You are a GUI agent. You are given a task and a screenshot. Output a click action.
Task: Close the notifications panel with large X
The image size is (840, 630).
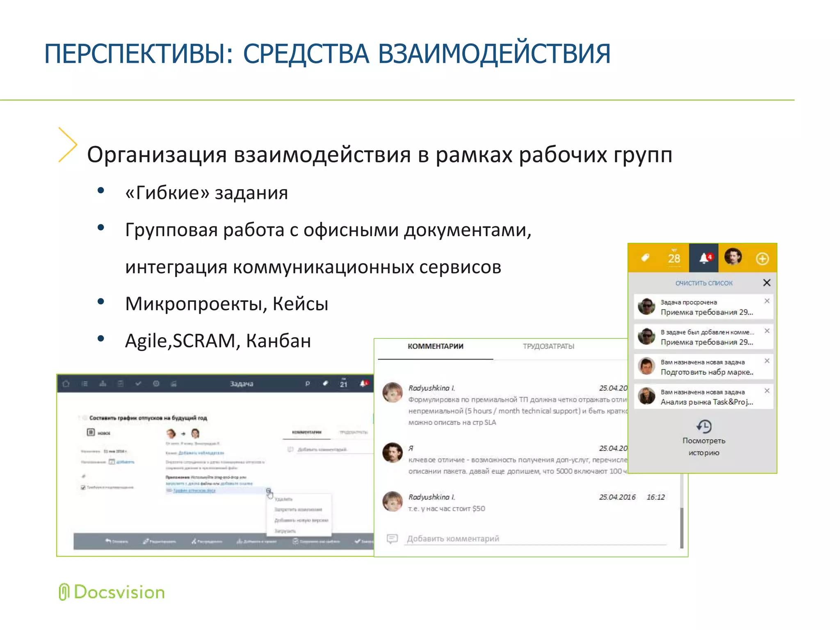pos(767,283)
